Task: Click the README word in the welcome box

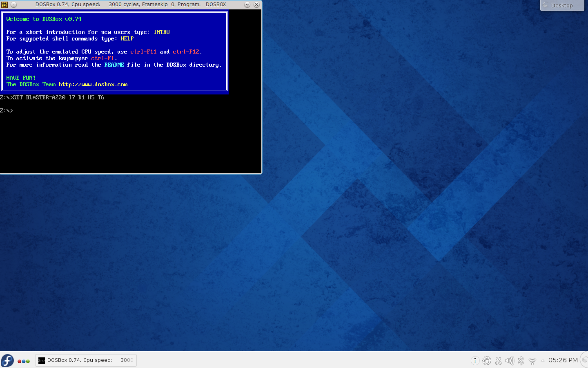Action: coord(114,65)
